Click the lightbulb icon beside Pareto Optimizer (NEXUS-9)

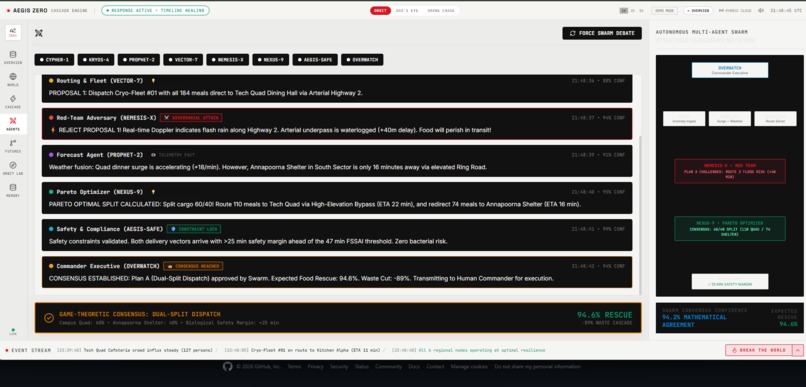click(x=153, y=192)
